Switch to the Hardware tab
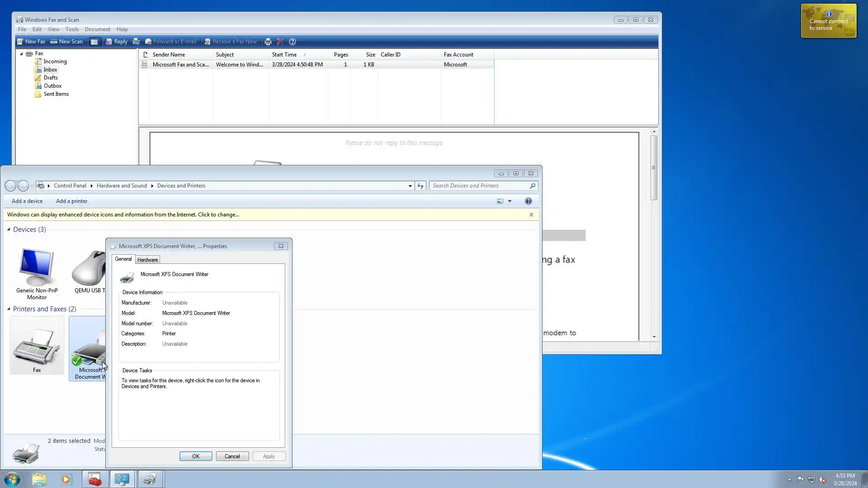This screenshot has height=488, width=868. click(x=147, y=260)
